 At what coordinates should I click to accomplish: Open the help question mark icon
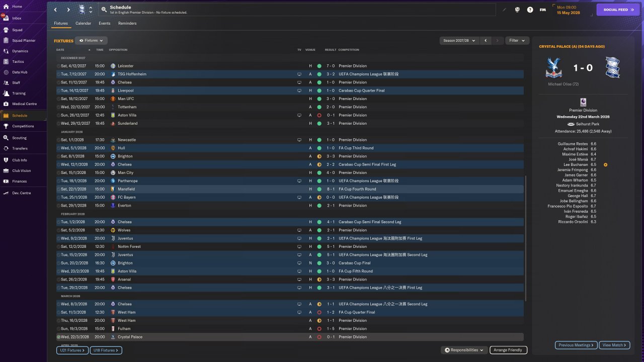pyautogui.click(x=530, y=10)
